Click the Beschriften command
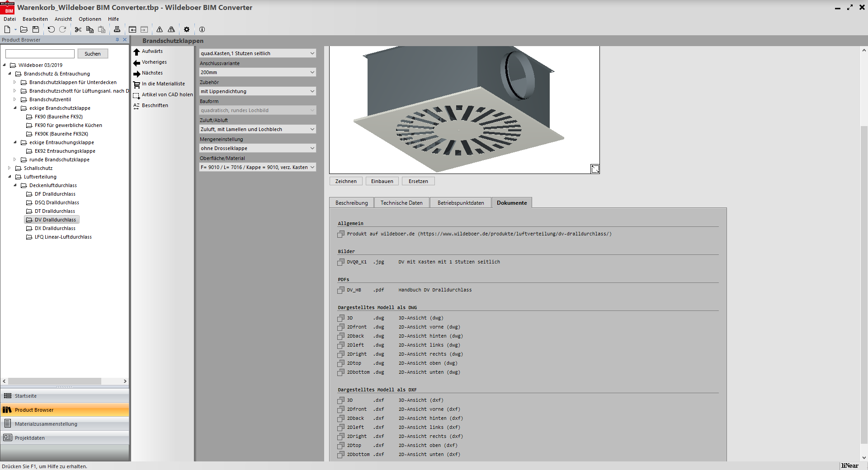Screen dimensions: 868x470 click(x=151, y=106)
